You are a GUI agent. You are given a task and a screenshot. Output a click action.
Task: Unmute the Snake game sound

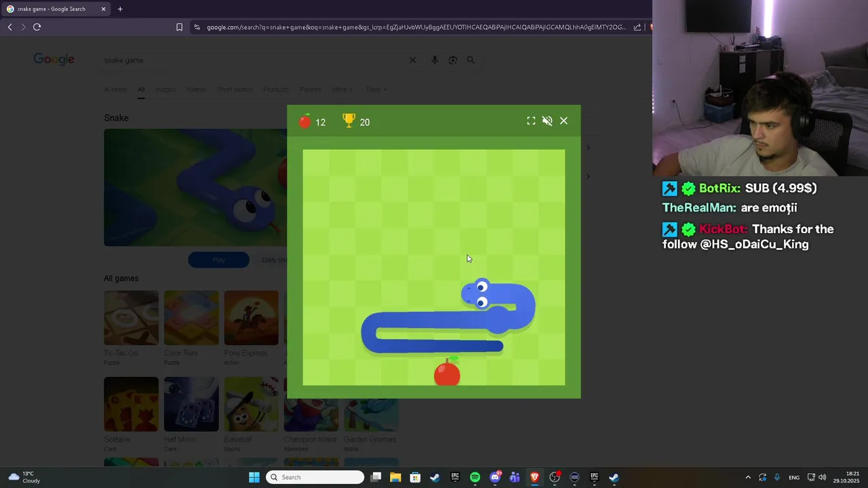[547, 121]
